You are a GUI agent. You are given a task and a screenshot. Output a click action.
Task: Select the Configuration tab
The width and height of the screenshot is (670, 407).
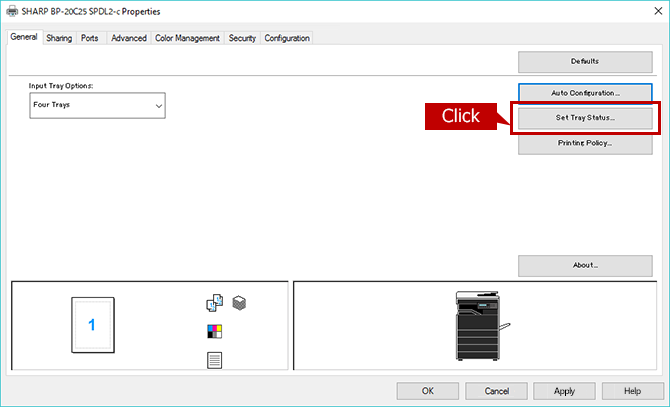[x=287, y=38]
